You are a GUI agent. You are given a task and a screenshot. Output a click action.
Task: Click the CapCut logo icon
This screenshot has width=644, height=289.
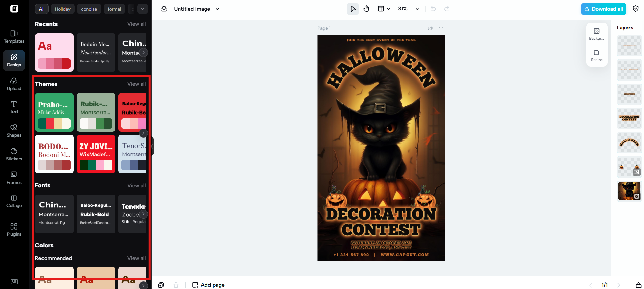[14, 9]
